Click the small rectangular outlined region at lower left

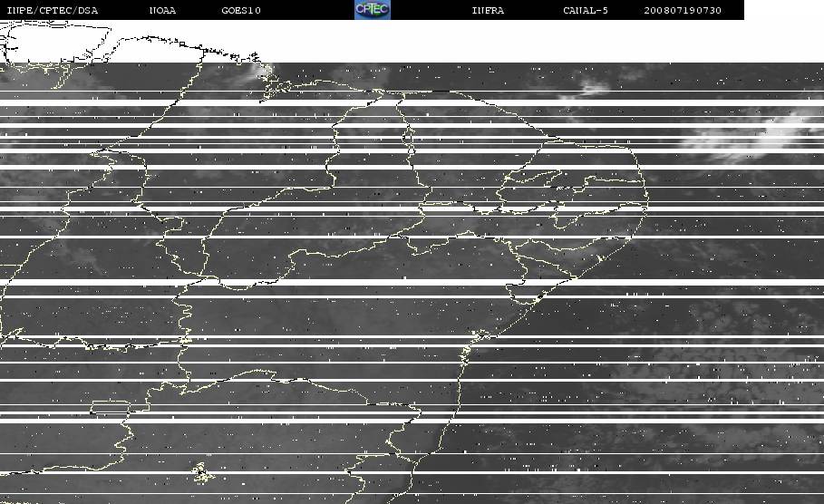[110, 407]
